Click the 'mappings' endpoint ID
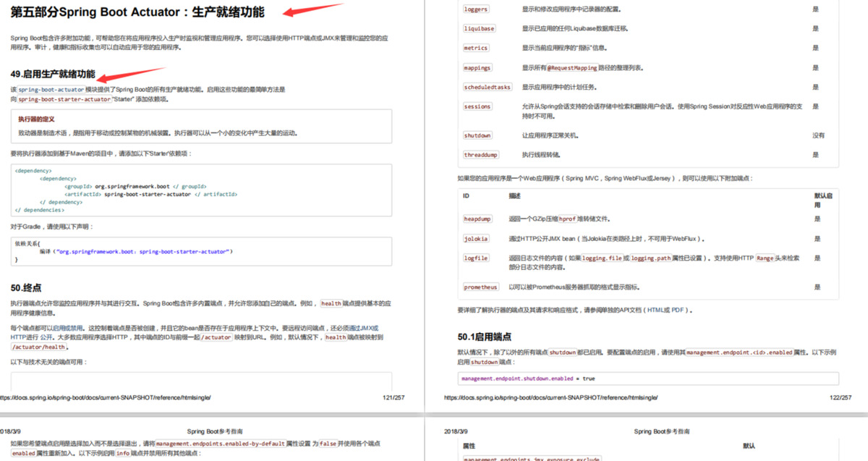 pos(477,67)
